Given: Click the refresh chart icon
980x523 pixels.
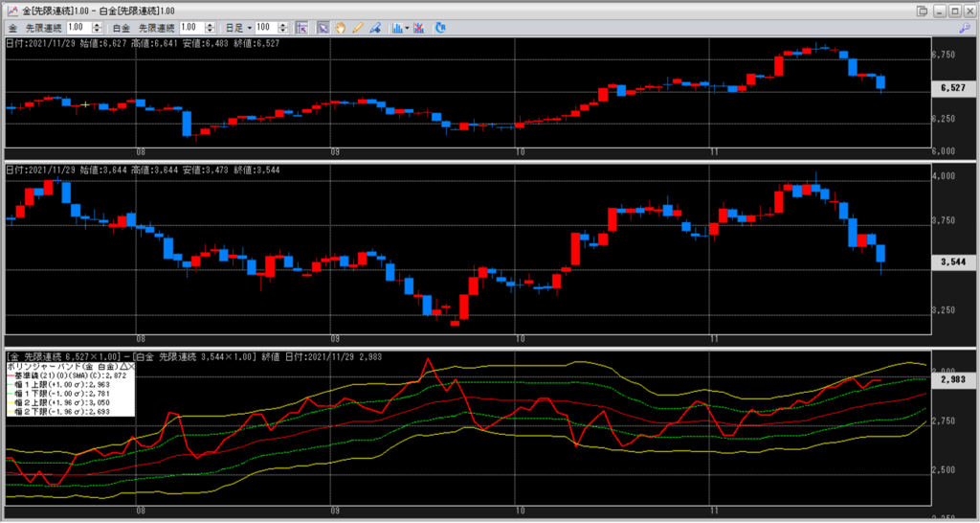Looking at the screenshot, I should [x=439, y=28].
